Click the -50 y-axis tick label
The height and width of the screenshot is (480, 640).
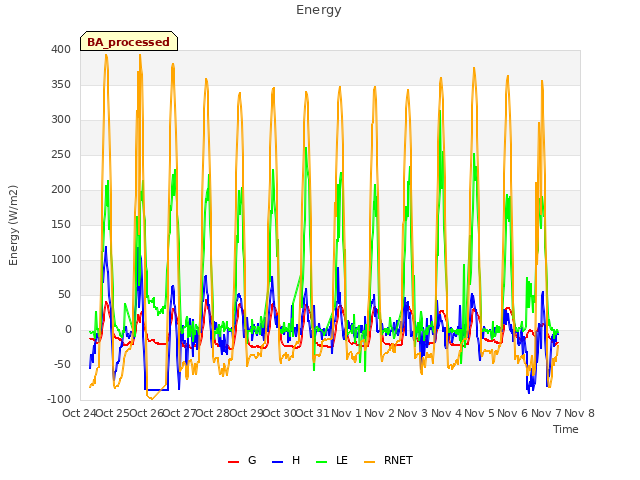[x=62, y=364]
